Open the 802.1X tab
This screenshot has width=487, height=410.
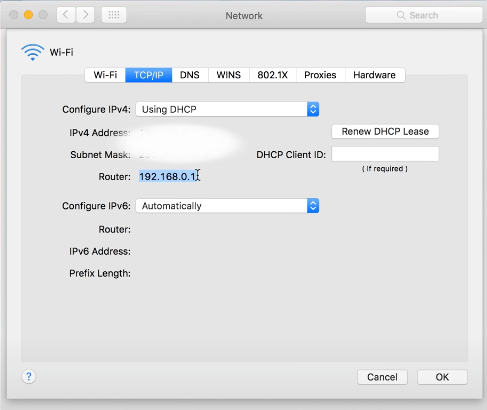coord(272,75)
